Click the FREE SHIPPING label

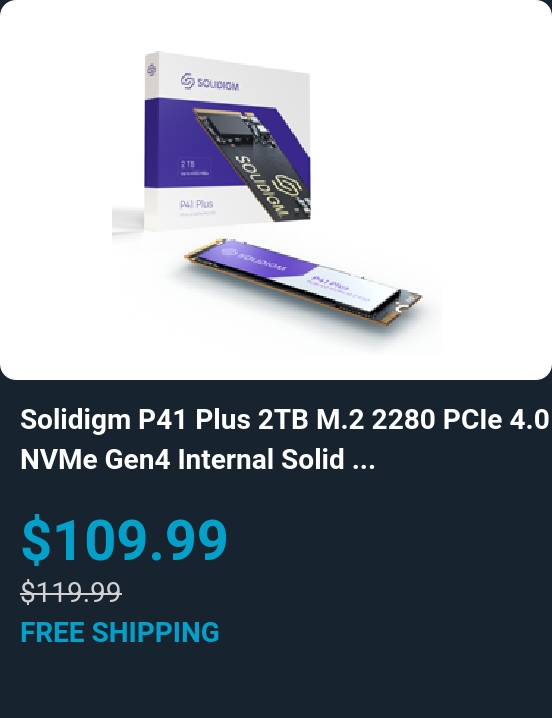tap(120, 632)
